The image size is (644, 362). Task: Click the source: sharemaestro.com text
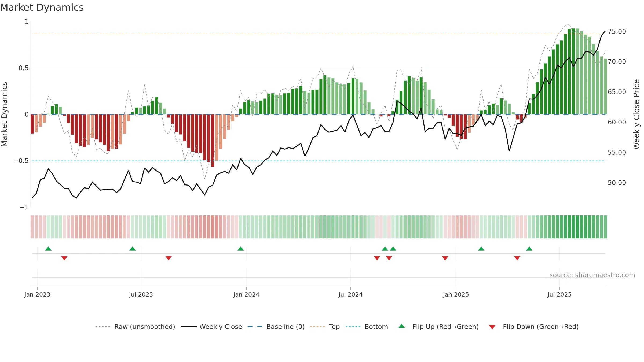(x=592, y=275)
